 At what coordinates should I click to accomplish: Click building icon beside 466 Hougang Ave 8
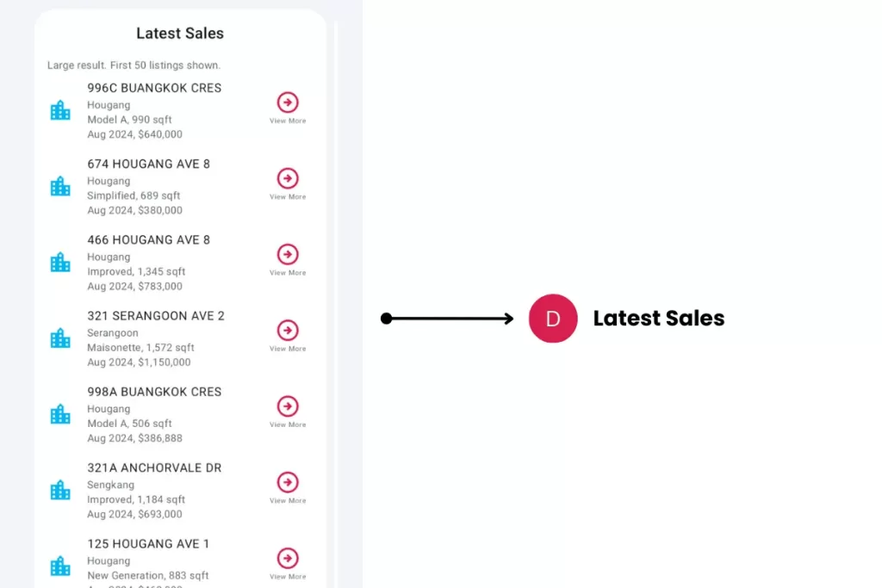[x=60, y=262]
